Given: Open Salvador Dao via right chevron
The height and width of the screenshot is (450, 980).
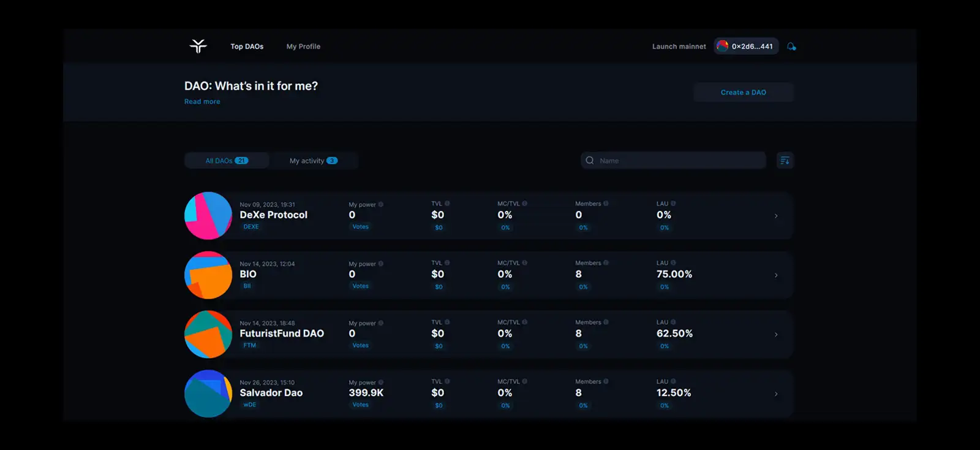Looking at the screenshot, I should click(x=776, y=394).
